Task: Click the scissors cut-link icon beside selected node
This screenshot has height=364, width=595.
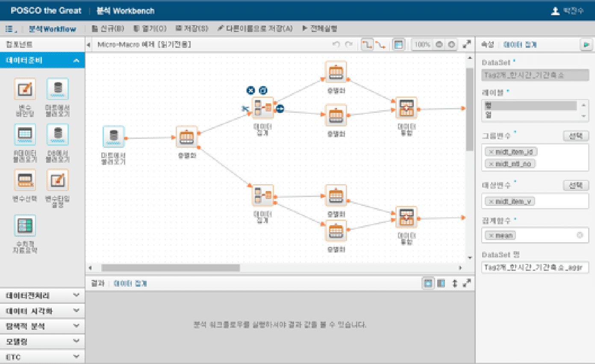Action: point(245,109)
